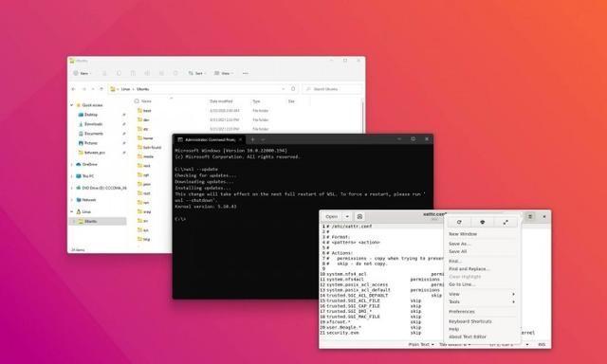The height and width of the screenshot is (364, 607).
Task: Open a new terminal tab with plus
Action: coord(253,139)
